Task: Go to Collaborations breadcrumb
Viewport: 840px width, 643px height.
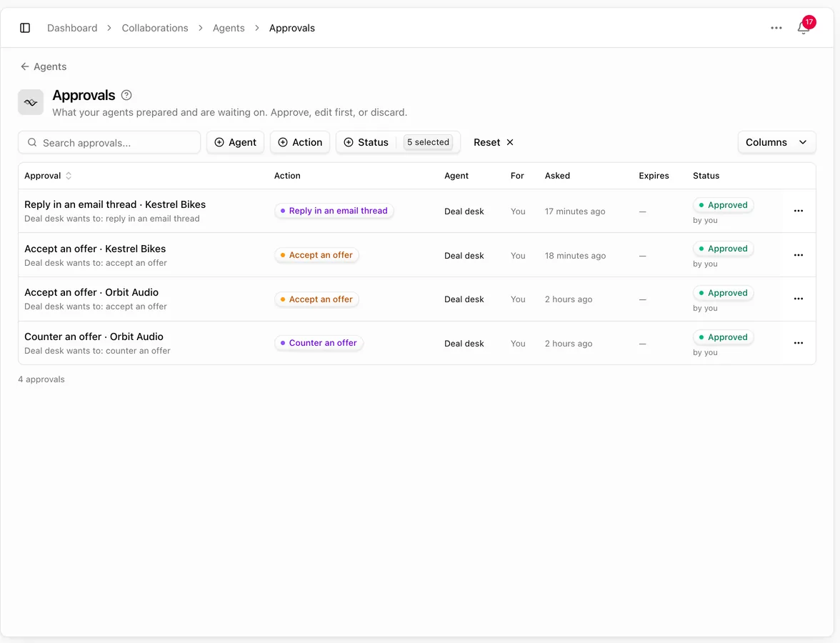Action: (155, 28)
